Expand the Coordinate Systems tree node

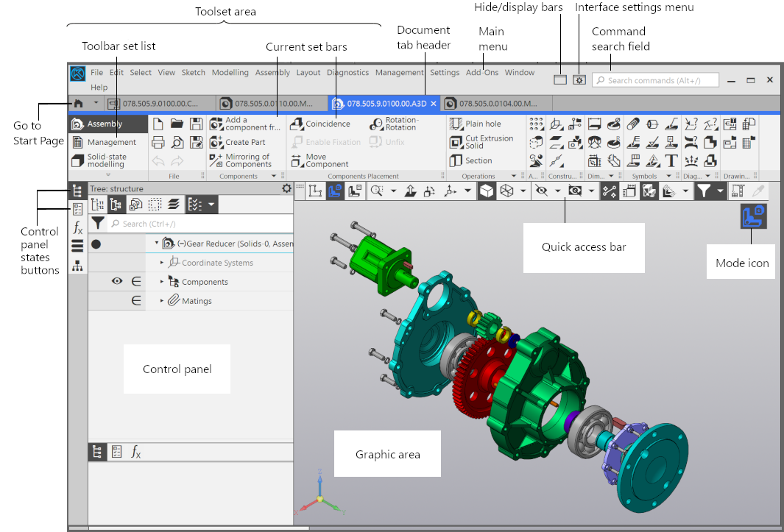[163, 263]
